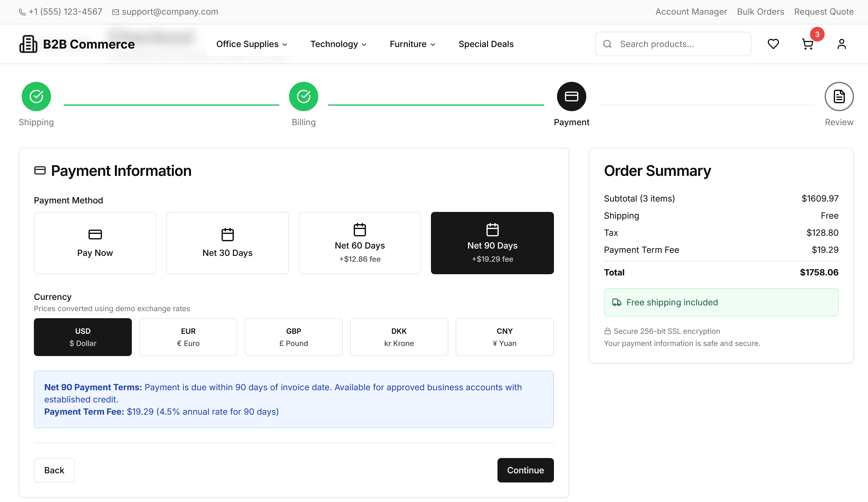The width and height of the screenshot is (868, 502).
Task: Click the Payment step card icon
Action: coord(571,96)
